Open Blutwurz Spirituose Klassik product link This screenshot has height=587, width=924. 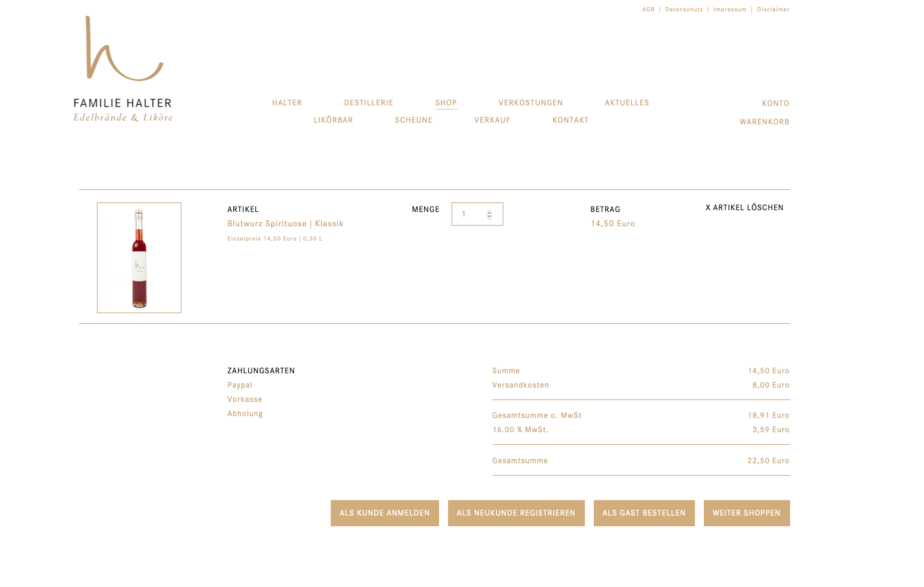pyautogui.click(x=285, y=224)
